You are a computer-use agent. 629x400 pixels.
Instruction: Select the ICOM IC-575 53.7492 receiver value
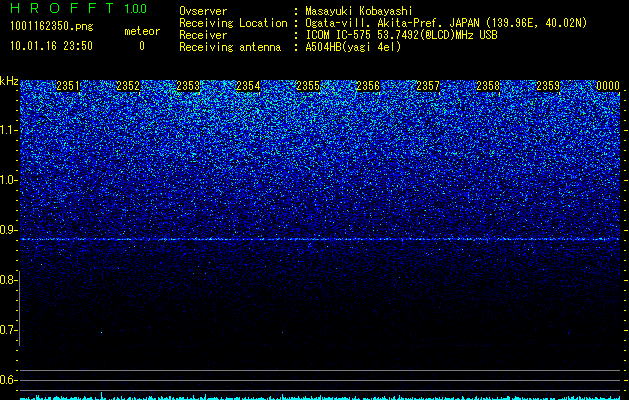pyautogui.click(x=401, y=35)
